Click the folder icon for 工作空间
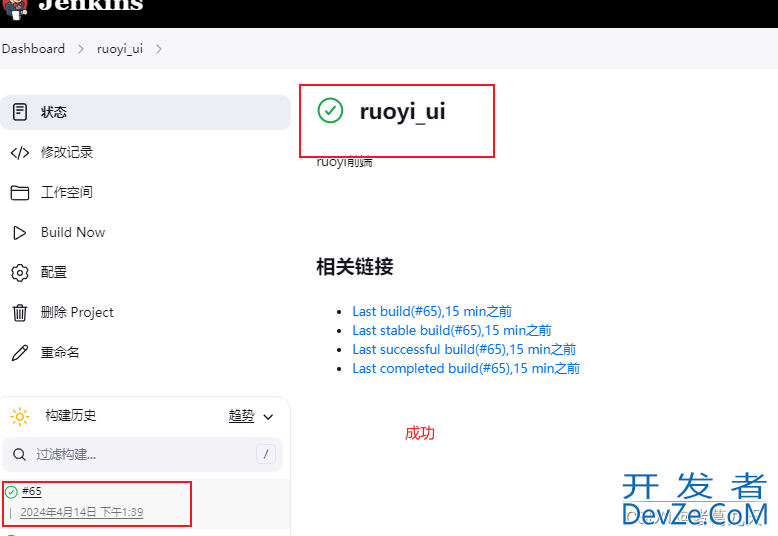 click(x=20, y=192)
